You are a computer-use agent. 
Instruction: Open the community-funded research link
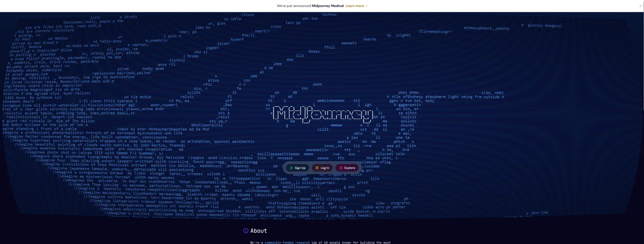pyautogui.click(x=287, y=242)
